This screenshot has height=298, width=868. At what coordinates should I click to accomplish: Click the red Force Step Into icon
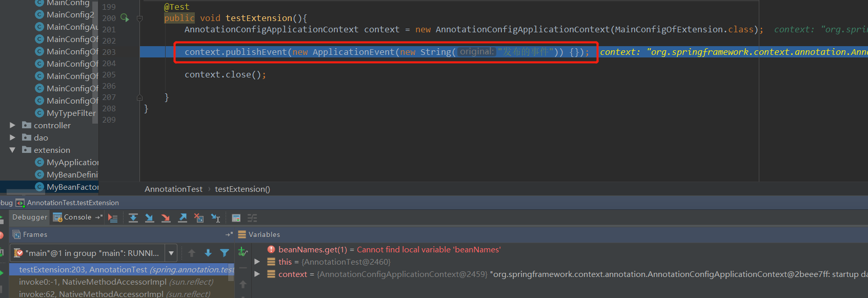pos(166,218)
